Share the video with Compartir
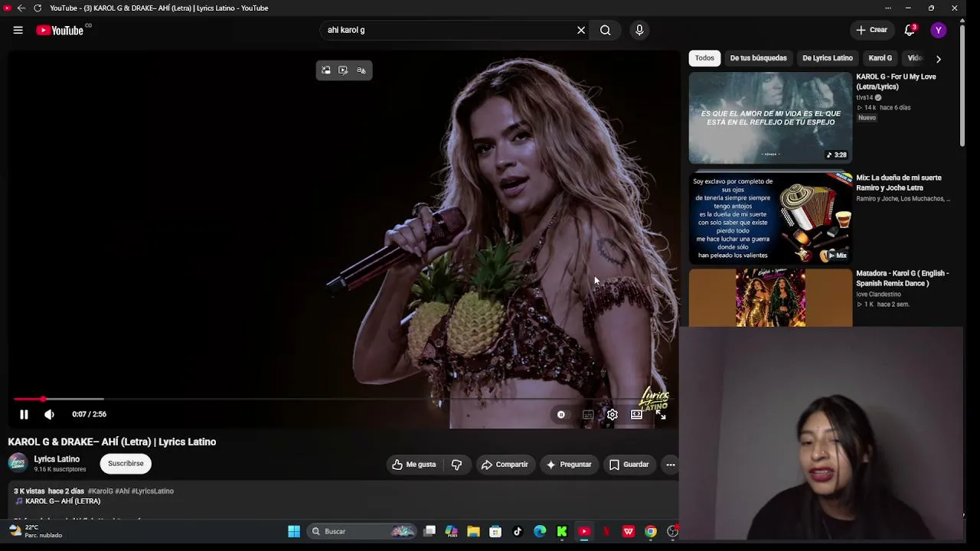This screenshot has width=980, height=551. click(505, 465)
